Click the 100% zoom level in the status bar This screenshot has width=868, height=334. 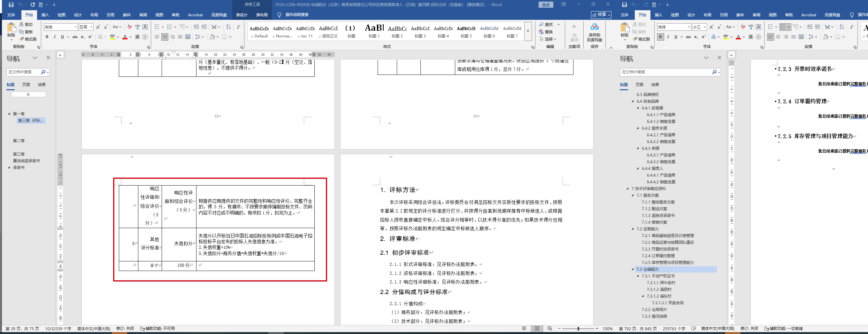tap(608, 329)
